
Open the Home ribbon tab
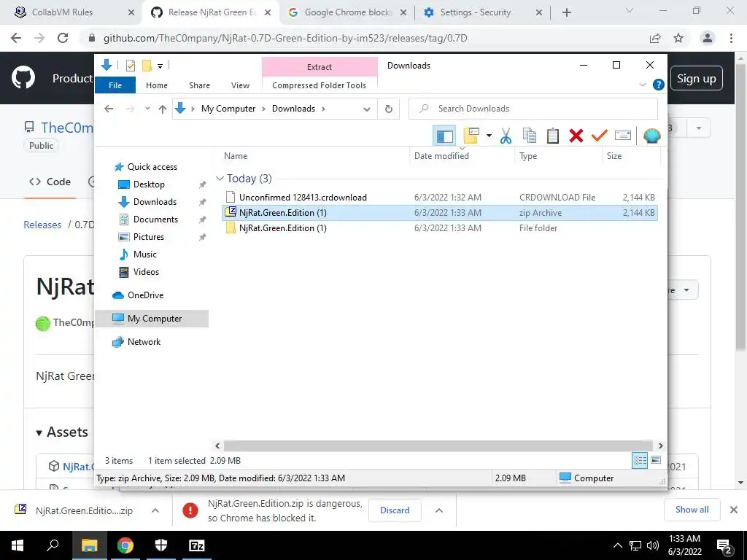tap(157, 85)
